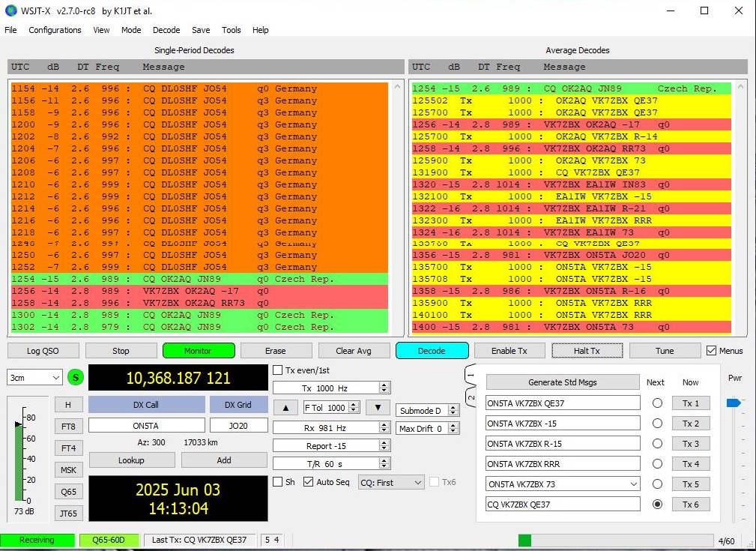The height and width of the screenshot is (551, 756).
Task: Select Next radio for Tx 5 message
Action: [x=657, y=484]
